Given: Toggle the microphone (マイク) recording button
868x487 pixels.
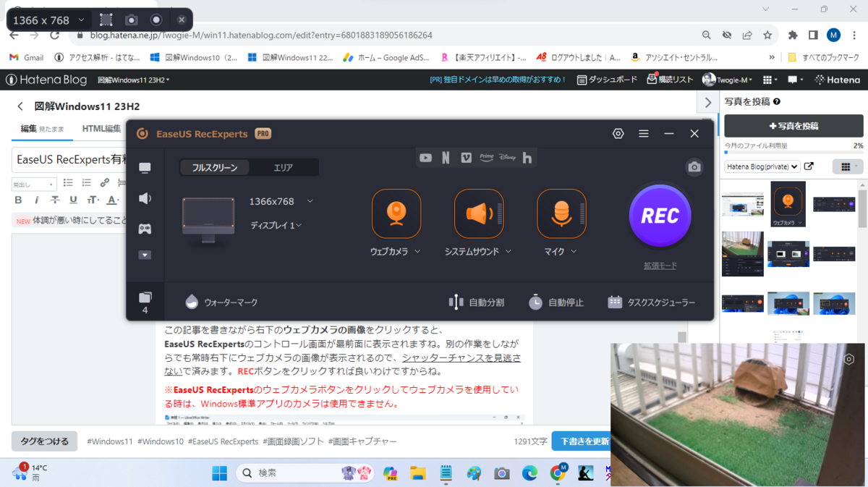Looking at the screenshot, I should point(561,213).
